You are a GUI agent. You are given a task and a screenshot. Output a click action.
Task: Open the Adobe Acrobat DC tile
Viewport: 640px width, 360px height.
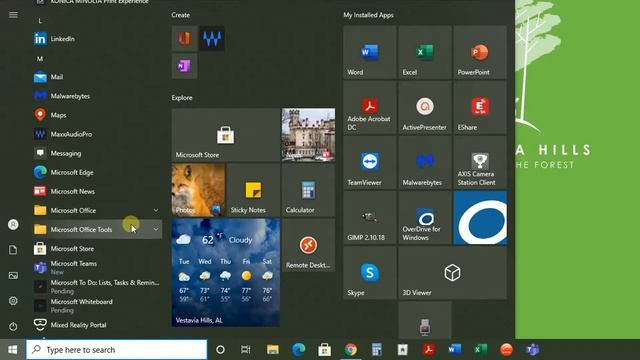[369, 107]
